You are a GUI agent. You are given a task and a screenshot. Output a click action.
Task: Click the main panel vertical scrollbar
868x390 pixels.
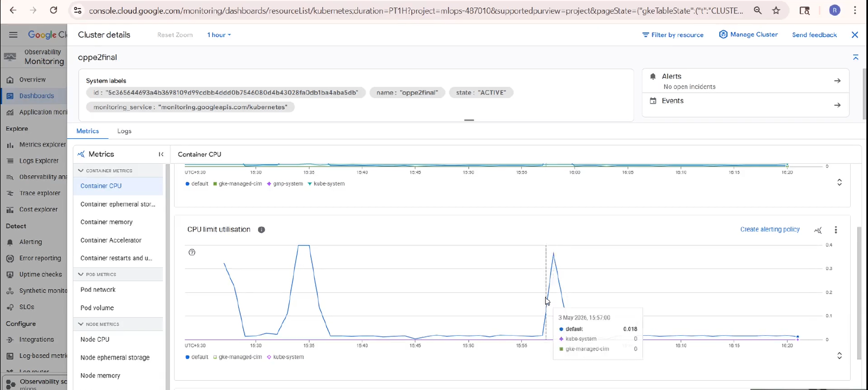859,293
